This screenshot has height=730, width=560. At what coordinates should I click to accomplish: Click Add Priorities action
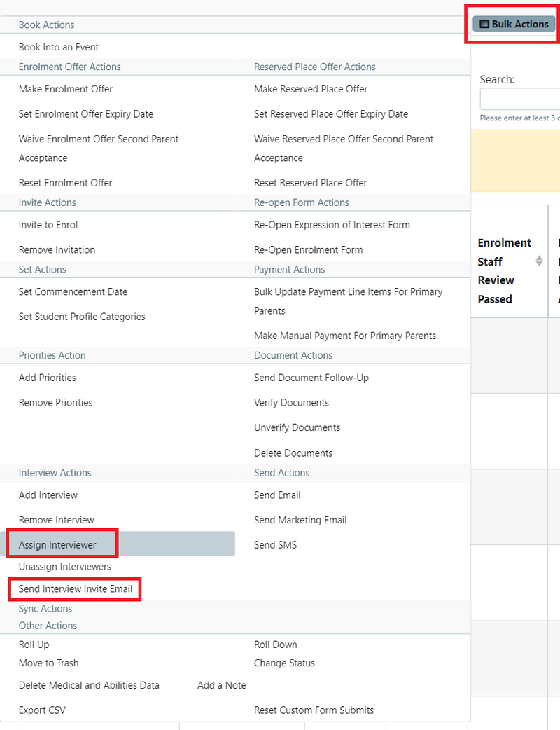pos(48,378)
